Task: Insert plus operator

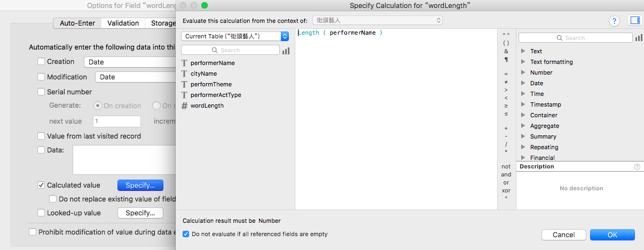Action: (x=506, y=128)
